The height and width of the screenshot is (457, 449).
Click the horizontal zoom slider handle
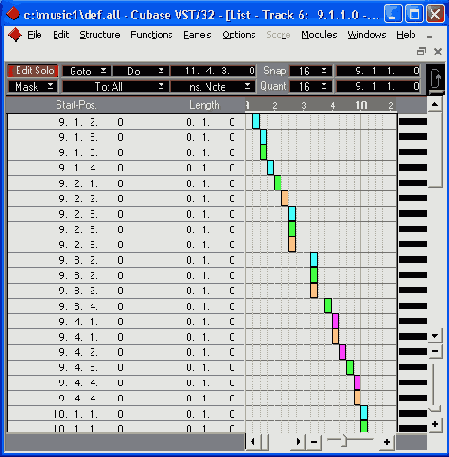344,441
